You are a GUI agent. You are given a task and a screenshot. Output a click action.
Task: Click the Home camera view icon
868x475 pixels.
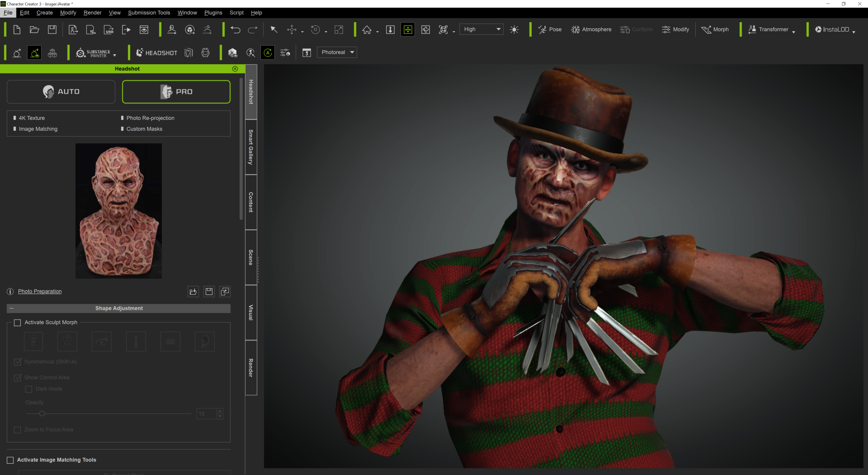367,30
